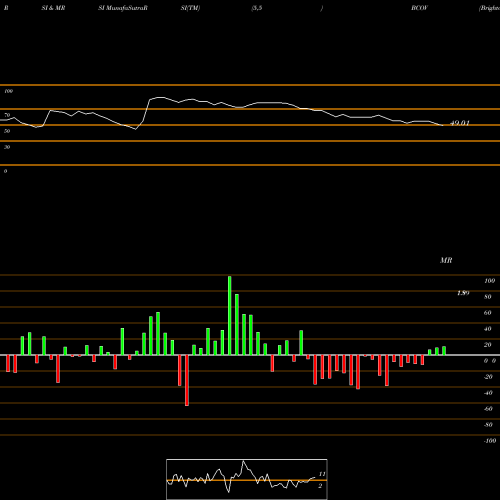The image size is (500, 500).
Task: Click the 'SI MunafaSutraR' header label
Action: [x=123, y=8]
